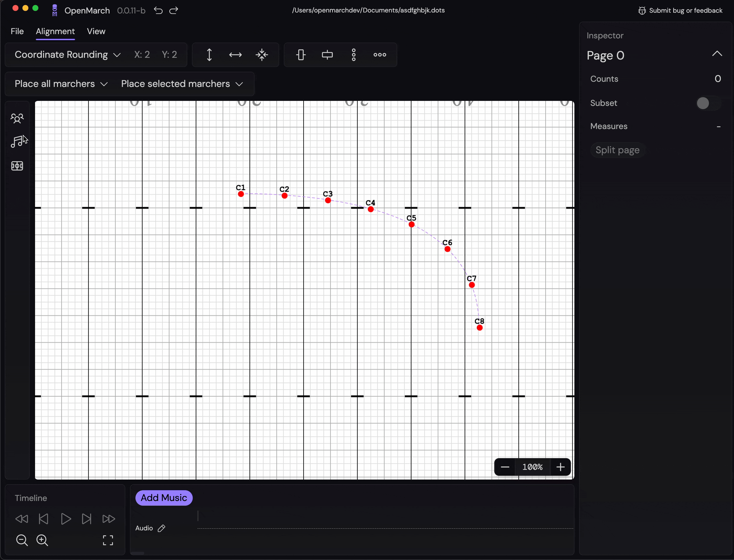The image size is (734, 560).
Task: Snap marchers to nearest vertical step
Action: pos(209,55)
